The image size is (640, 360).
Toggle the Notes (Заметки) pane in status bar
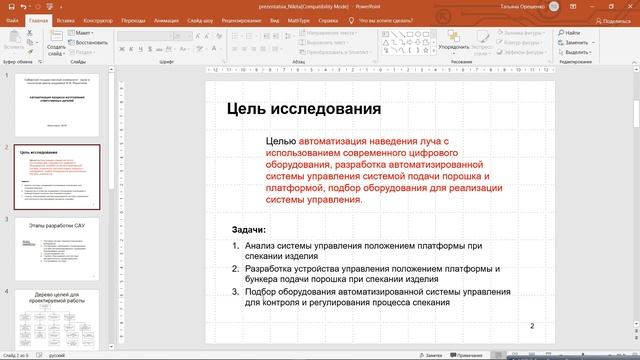[x=431, y=356]
